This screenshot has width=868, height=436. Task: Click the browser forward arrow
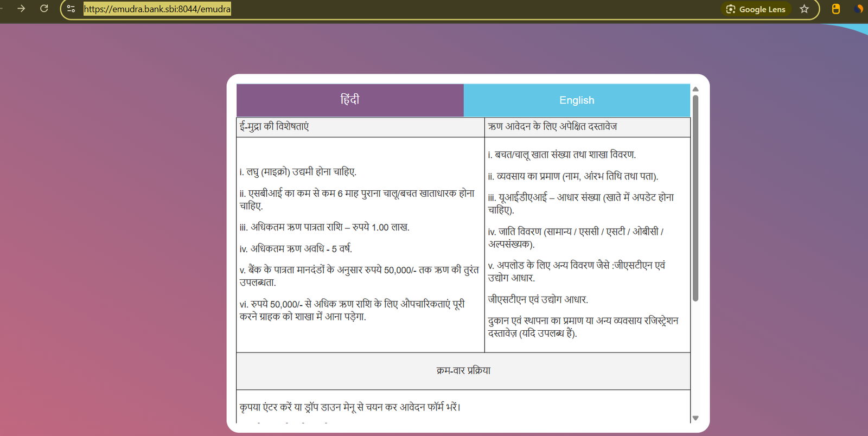(21, 9)
